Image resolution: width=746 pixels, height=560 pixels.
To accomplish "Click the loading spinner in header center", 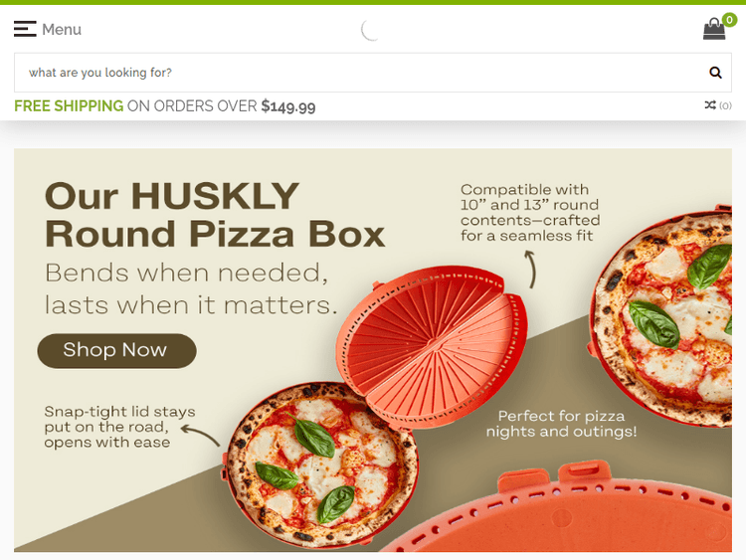I will (x=371, y=30).
